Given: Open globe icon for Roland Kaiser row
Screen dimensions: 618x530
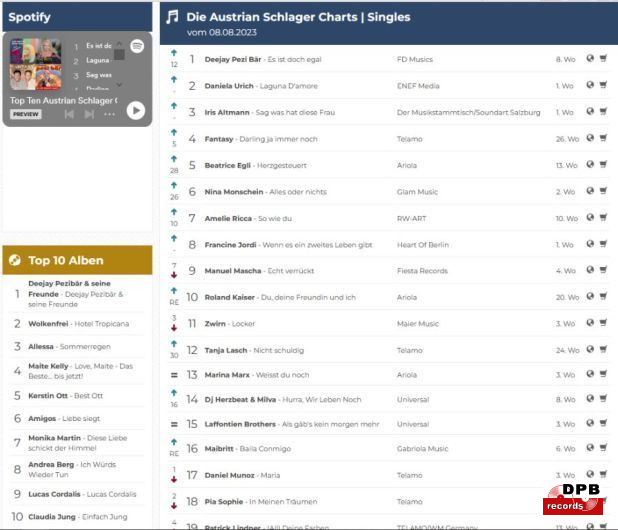Looking at the screenshot, I should point(590,297).
